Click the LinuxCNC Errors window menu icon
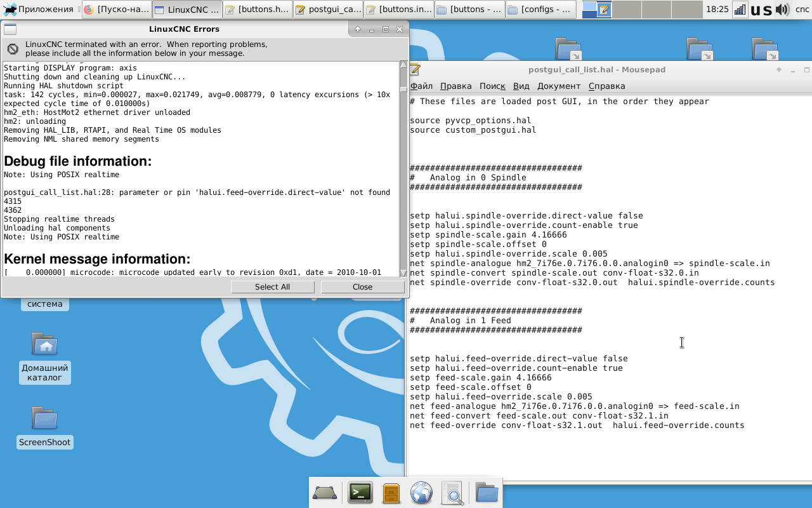The height and width of the screenshot is (508, 812). 10,29
